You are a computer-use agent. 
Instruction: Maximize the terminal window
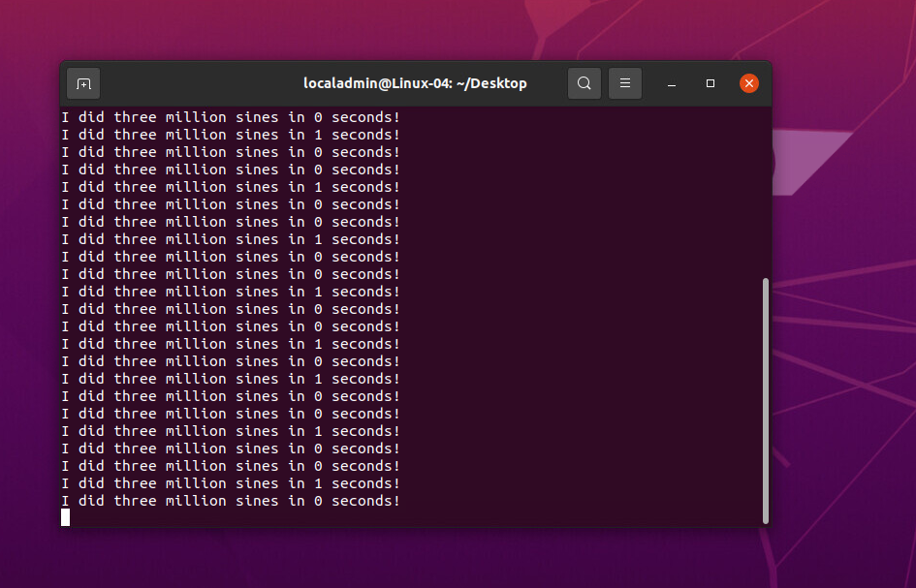point(711,83)
